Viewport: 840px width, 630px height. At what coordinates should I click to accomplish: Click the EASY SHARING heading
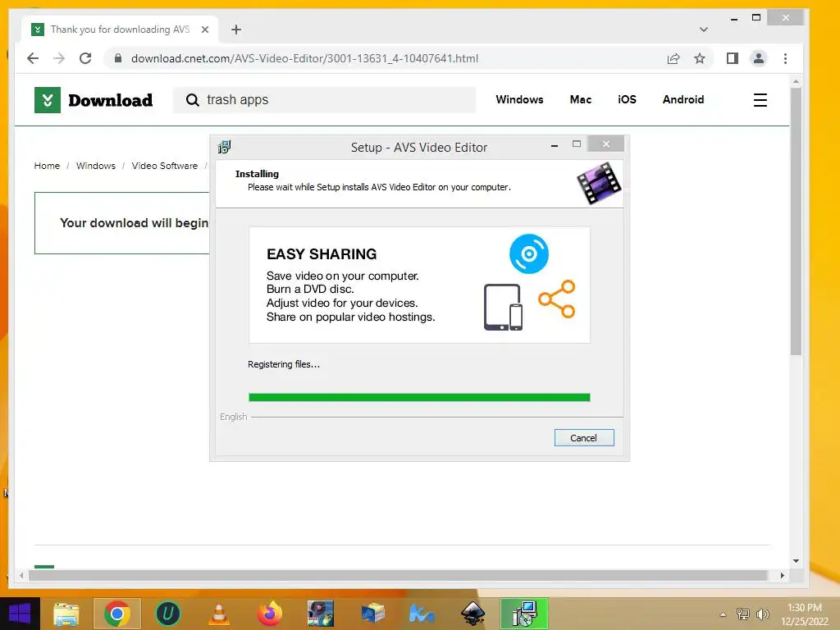322,254
